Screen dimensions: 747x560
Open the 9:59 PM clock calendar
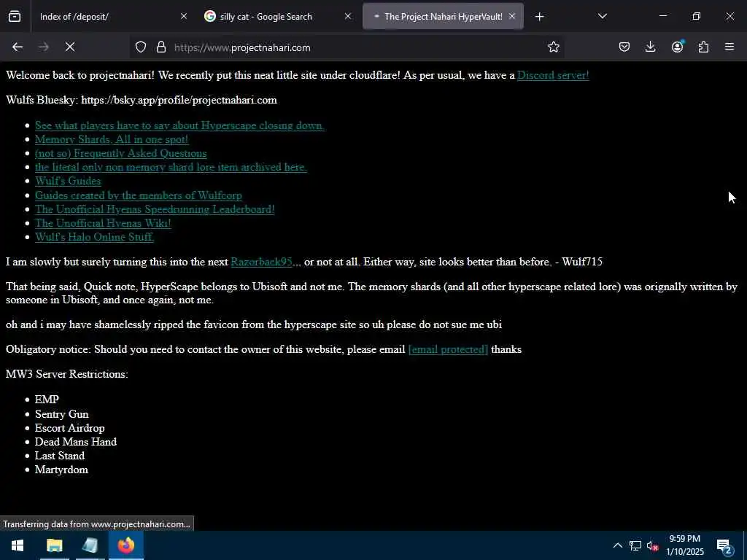[684, 545]
